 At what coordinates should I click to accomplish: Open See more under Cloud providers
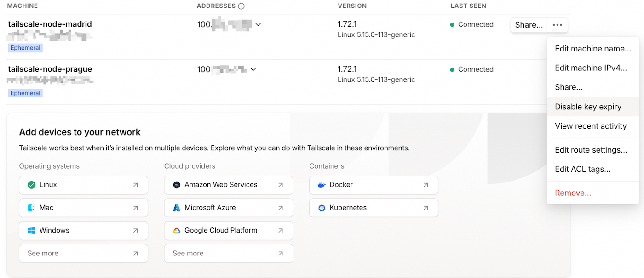(x=228, y=253)
